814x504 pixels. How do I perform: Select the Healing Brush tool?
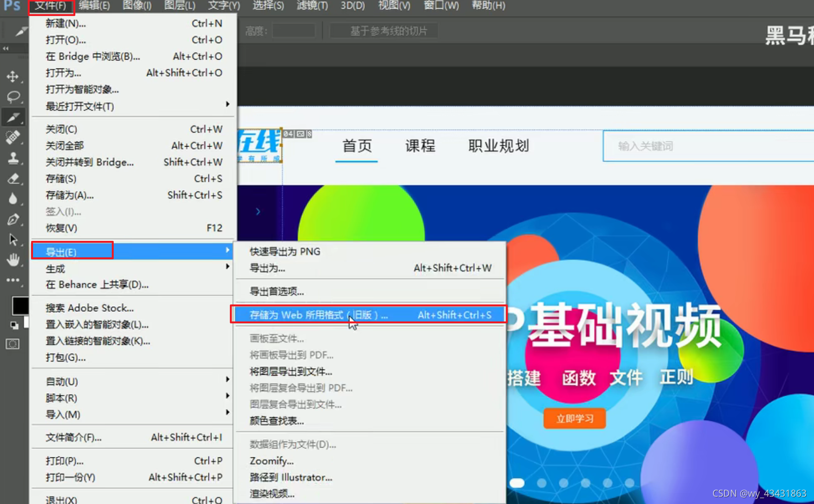13,137
